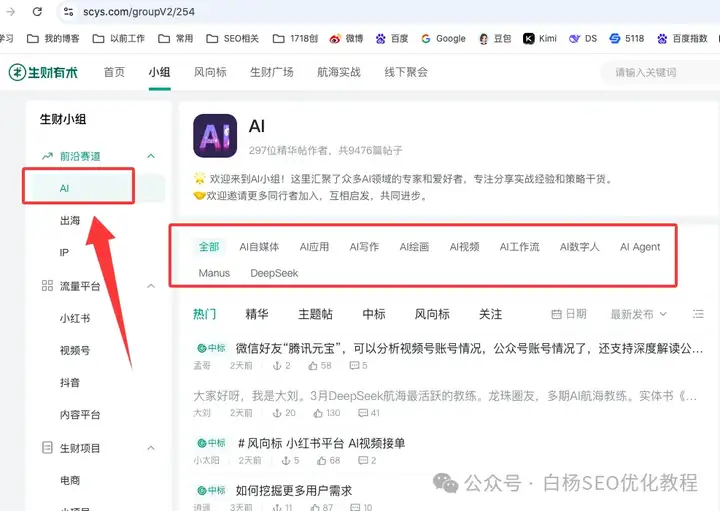The image size is (720, 511).
Task: Select 出海 group in sidebar
Action: [x=70, y=221]
